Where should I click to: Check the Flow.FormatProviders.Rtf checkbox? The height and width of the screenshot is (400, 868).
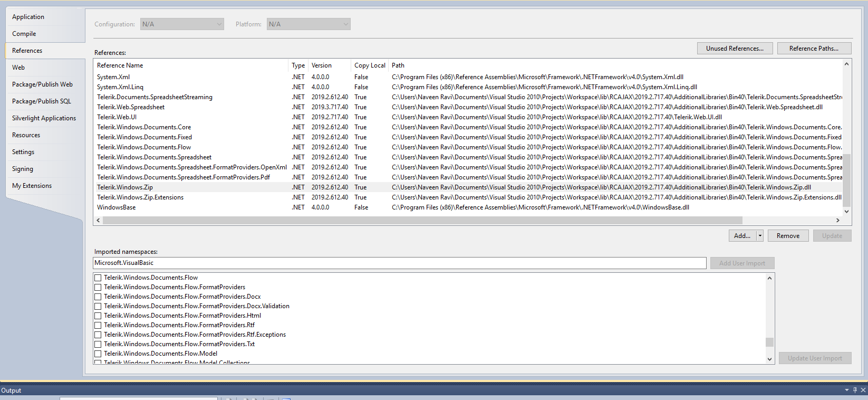[98, 325]
